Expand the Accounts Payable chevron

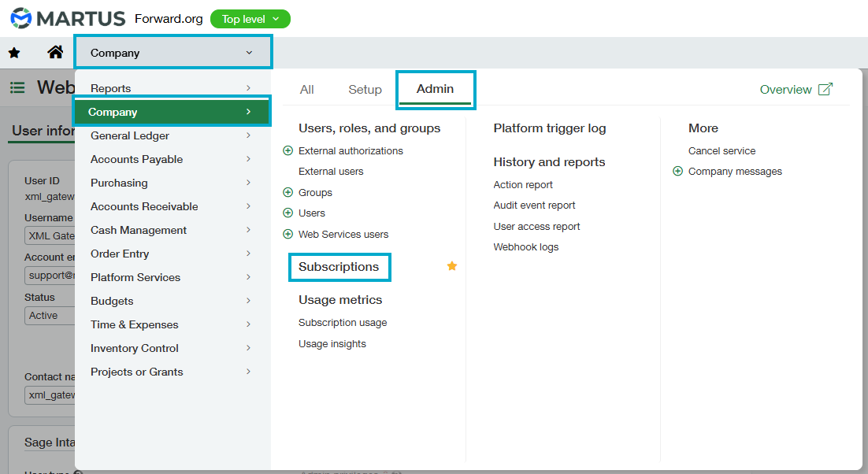point(249,159)
